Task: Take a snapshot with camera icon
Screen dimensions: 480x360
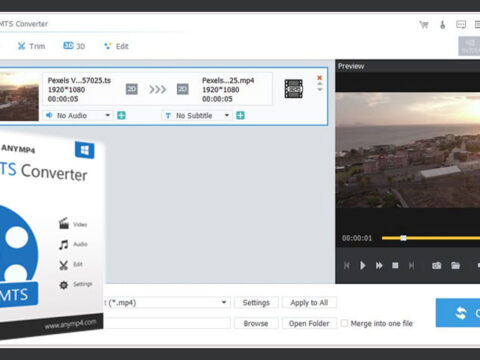Action: point(437,266)
